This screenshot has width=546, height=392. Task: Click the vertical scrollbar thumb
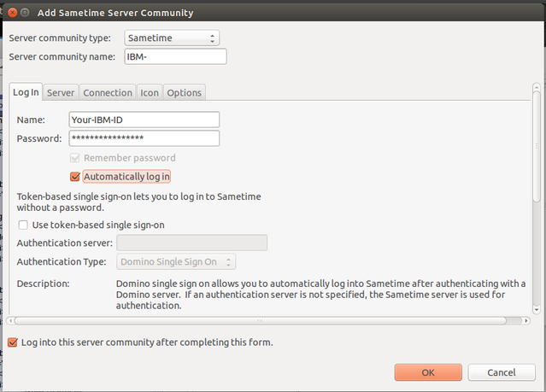point(537,146)
